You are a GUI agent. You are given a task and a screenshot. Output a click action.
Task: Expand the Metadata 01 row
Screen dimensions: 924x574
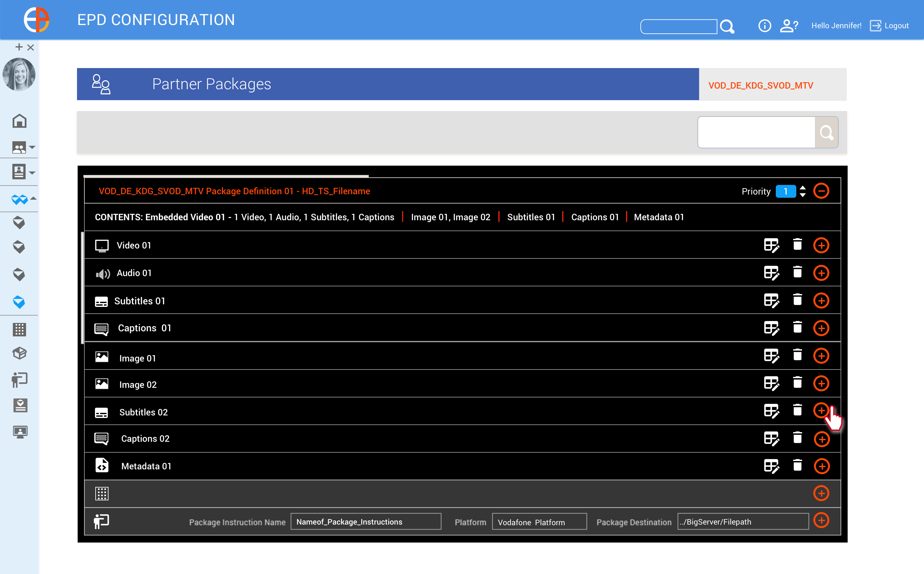(822, 466)
